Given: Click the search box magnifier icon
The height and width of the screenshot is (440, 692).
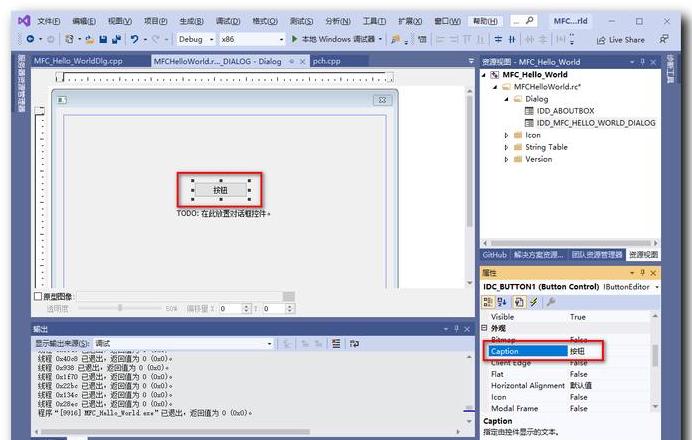Looking at the screenshot, I should pos(530,20).
